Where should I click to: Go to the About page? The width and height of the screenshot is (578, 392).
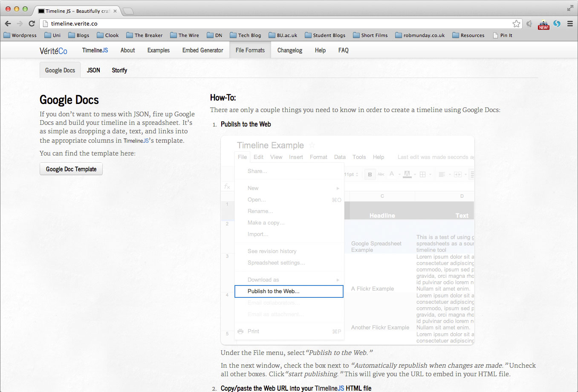tap(127, 50)
